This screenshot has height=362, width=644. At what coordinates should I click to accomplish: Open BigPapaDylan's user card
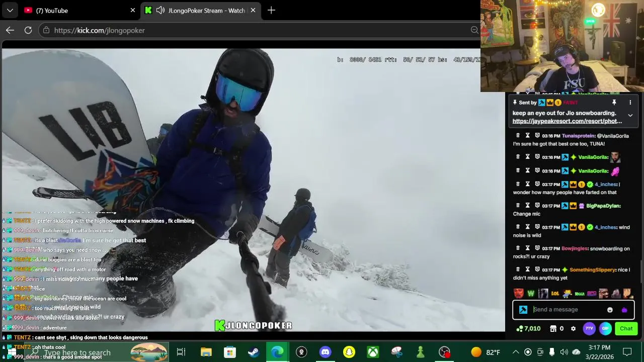(x=603, y=206)
